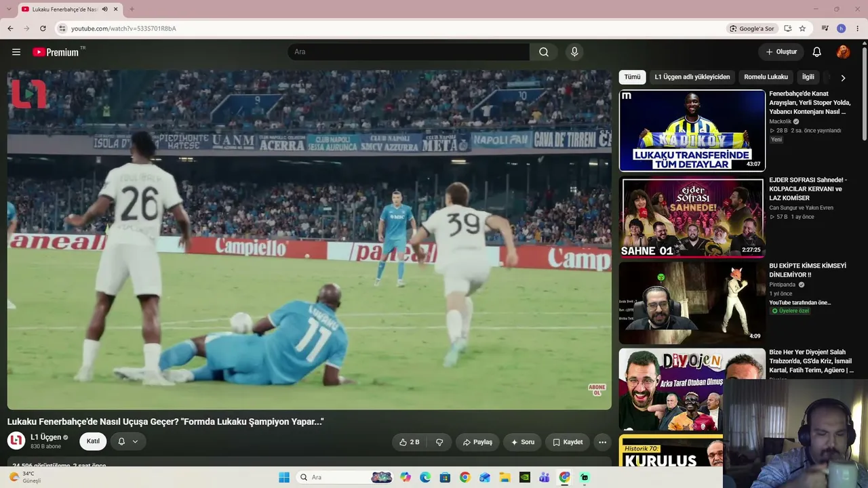868x488 pixels.
Task: Click the 'Oluştur' create button
Action: (x=781, y=52)
